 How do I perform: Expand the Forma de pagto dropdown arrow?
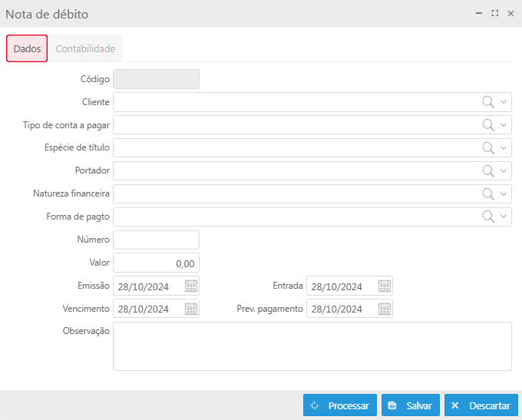504,217
